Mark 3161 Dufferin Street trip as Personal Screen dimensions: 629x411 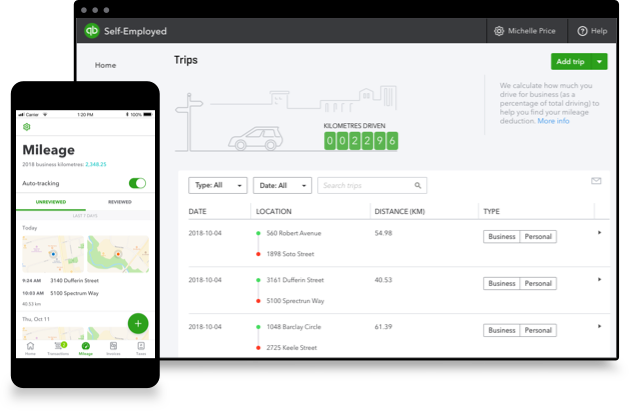coord(538,283)
